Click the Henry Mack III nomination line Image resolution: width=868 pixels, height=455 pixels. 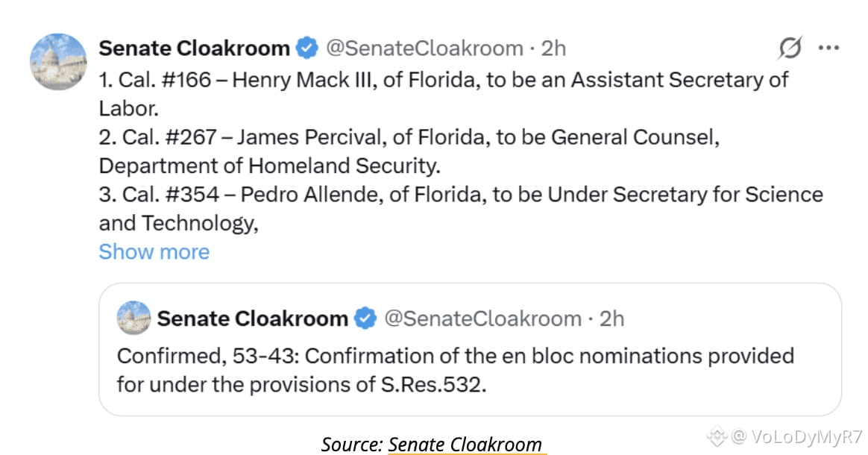pos(443,80)
